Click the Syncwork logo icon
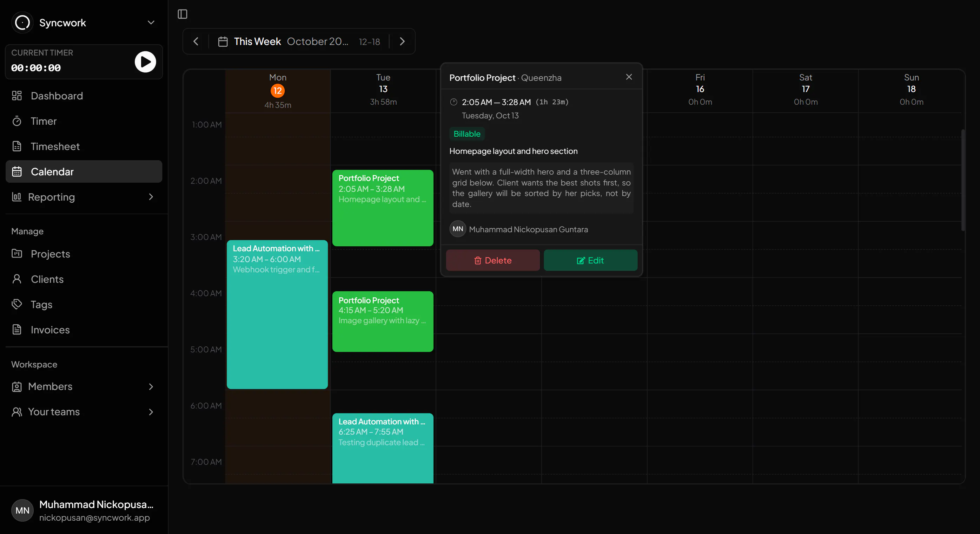This screenshot has height=534, width=980. pos(22,22)
